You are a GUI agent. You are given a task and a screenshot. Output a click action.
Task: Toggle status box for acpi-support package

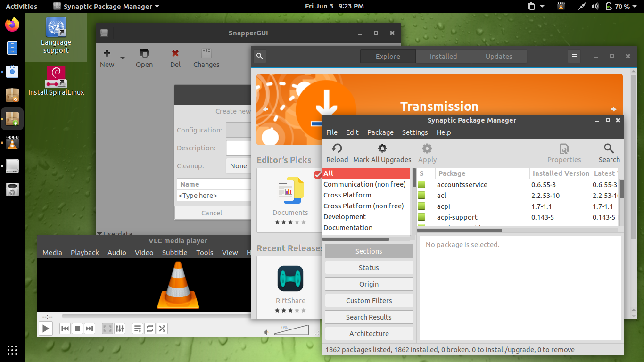(x=421, y=217)
